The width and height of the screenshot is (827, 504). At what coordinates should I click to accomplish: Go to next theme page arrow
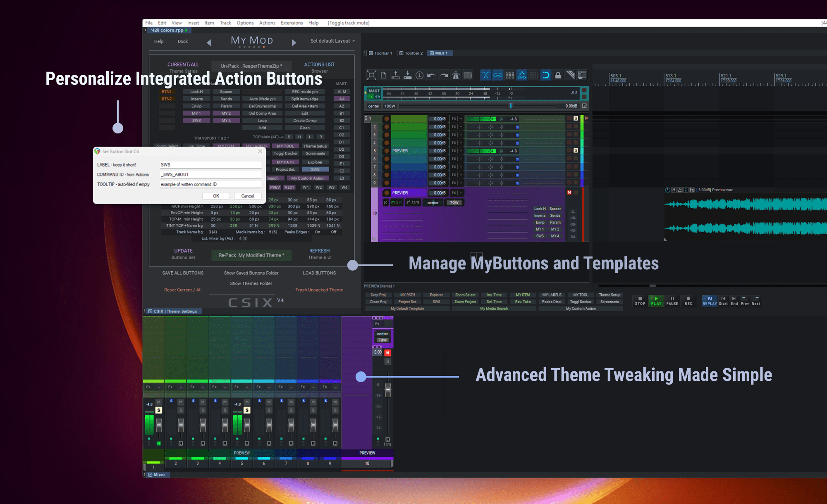[x=294, y=43]
